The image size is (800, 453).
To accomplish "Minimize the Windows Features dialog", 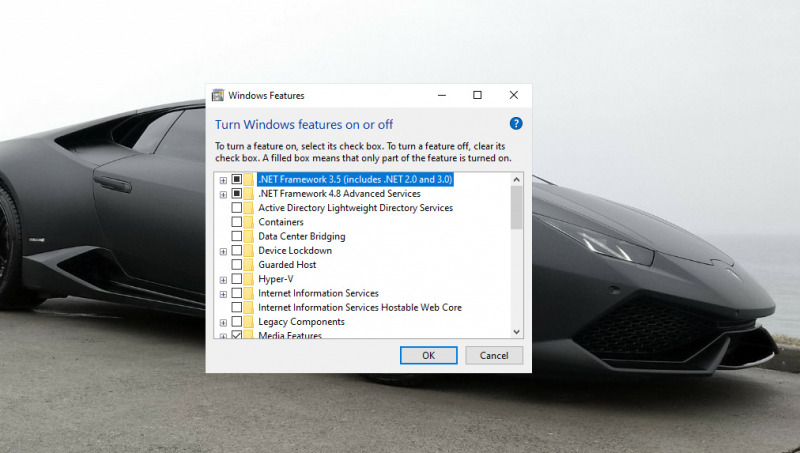I will point(442,95).
